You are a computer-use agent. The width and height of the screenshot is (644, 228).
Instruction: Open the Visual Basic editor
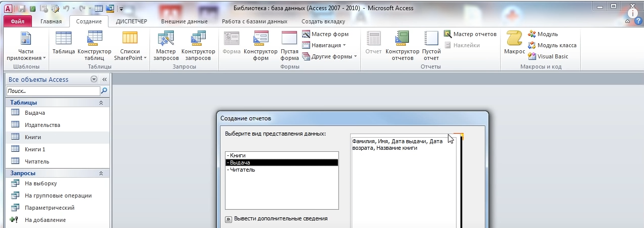click(x=548, y=56)
